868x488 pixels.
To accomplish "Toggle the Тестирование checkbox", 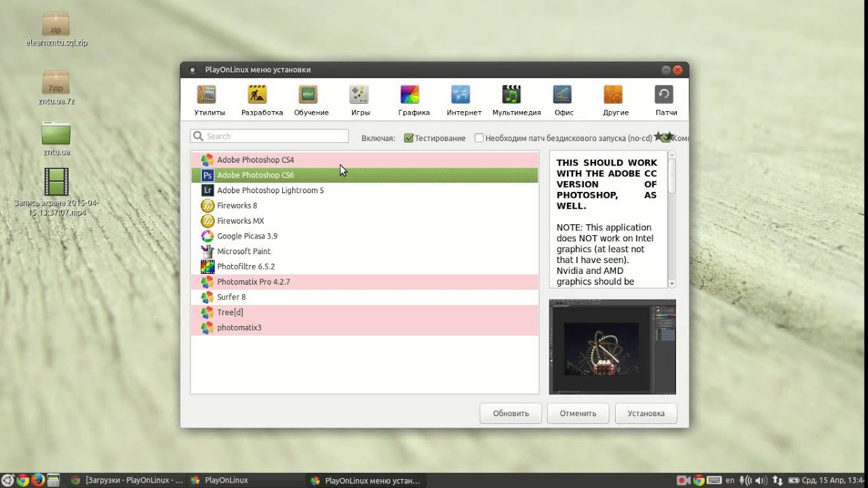I will 409,138.
